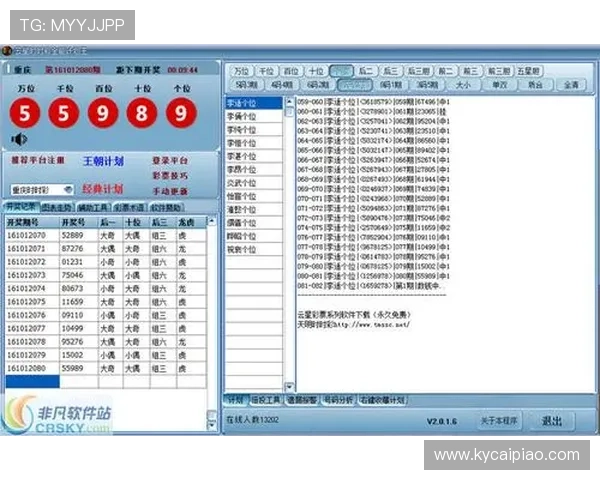The image size is (600, 480).
Task: Choose the 5码3期 plan button
Action: [246, 85]
